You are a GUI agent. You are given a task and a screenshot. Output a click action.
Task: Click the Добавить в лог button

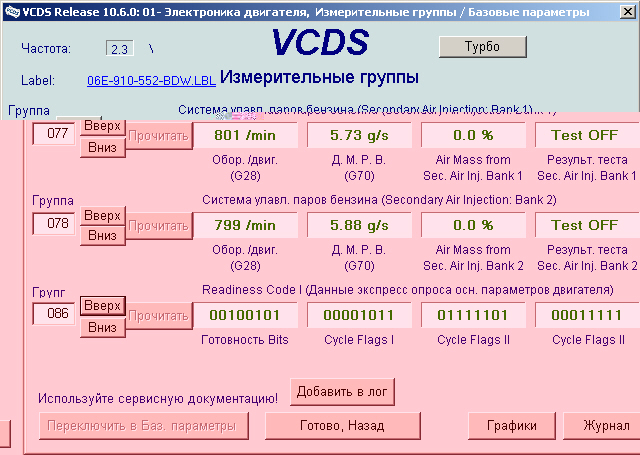click(x=342, y=392)
